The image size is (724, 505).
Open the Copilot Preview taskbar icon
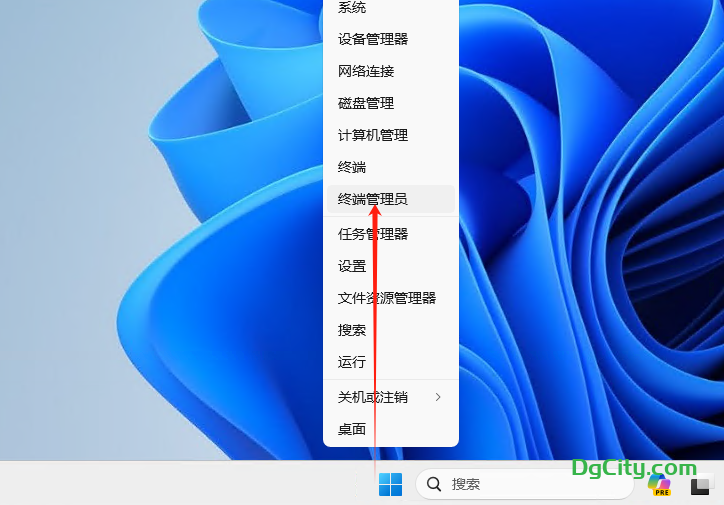(660, 485)
